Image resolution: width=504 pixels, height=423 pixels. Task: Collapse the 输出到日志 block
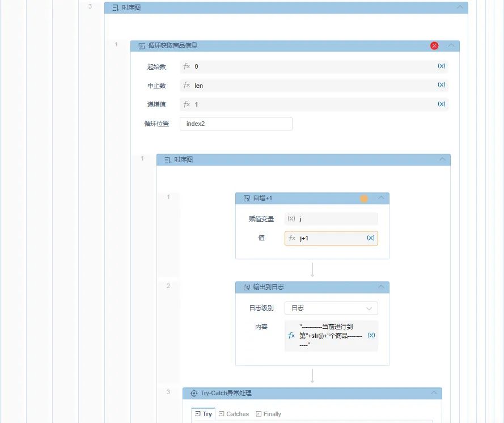coord(381,287)
